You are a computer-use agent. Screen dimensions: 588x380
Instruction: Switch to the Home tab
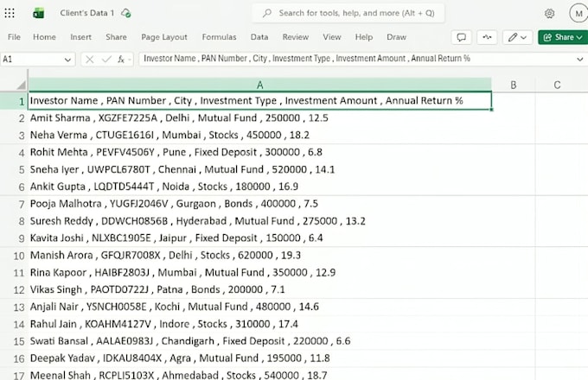pyautogui.click(x=44, y=37)
